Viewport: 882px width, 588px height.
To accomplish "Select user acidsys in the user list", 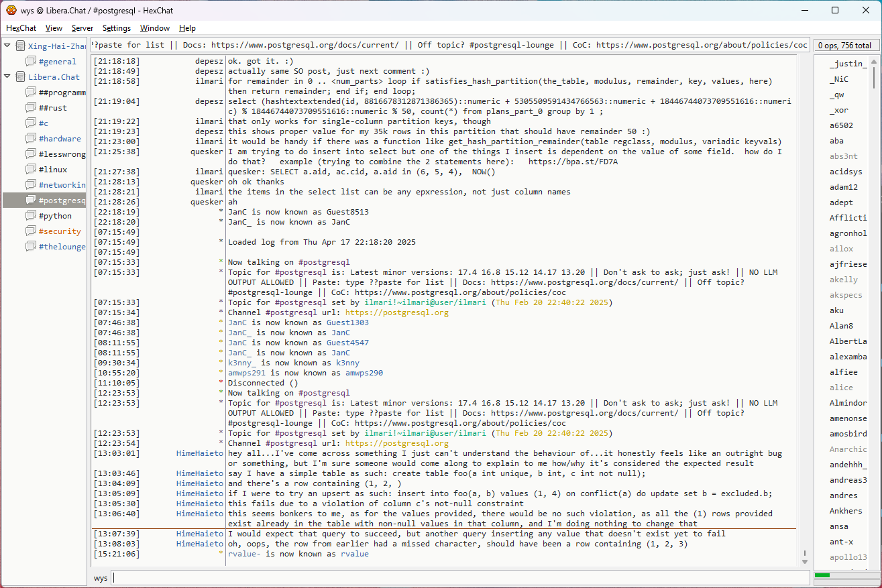I will pyautogui.click(x=845, y=172).
